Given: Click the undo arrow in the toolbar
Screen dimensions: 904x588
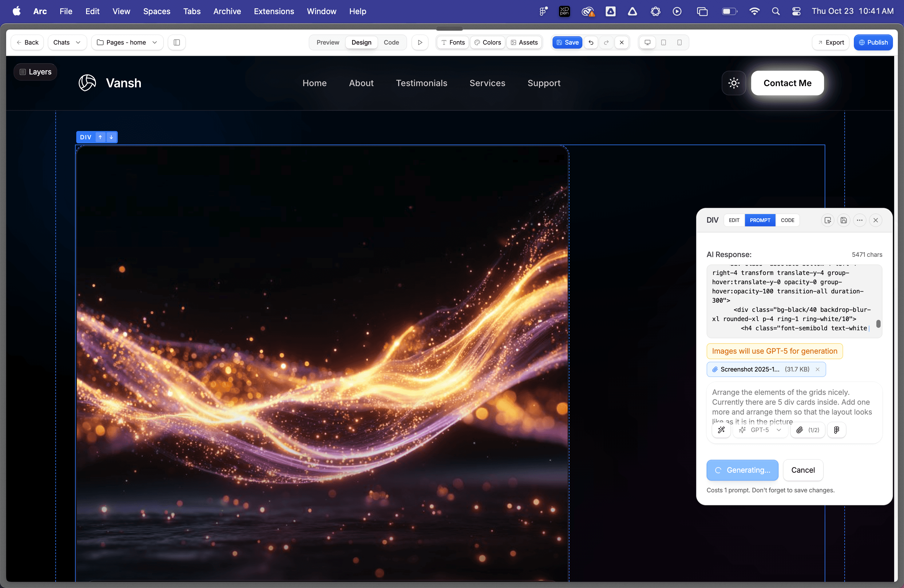Looking at the screenshot, I should [x=591, y=42].
